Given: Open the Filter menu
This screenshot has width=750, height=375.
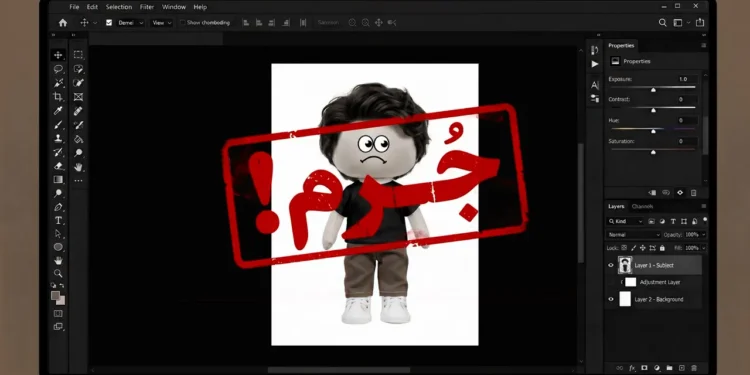Looking at the screenshot, I should pyautogui.click(x=147, y=7).
